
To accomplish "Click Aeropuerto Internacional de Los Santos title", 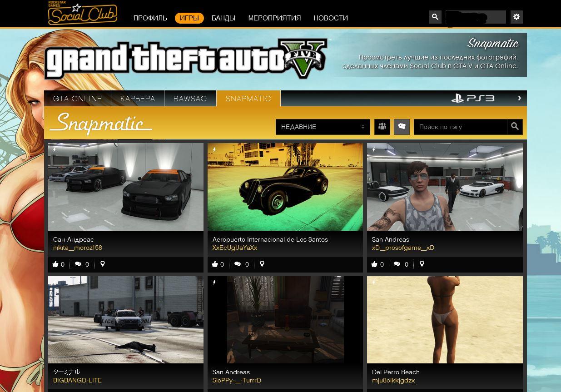I will [270, 239].
